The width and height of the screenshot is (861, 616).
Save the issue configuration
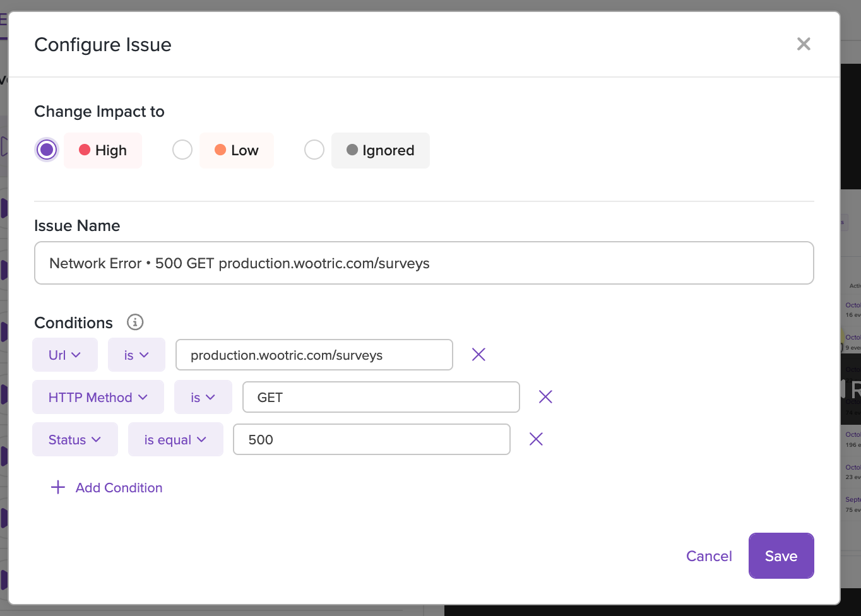[x=781, y=556]
